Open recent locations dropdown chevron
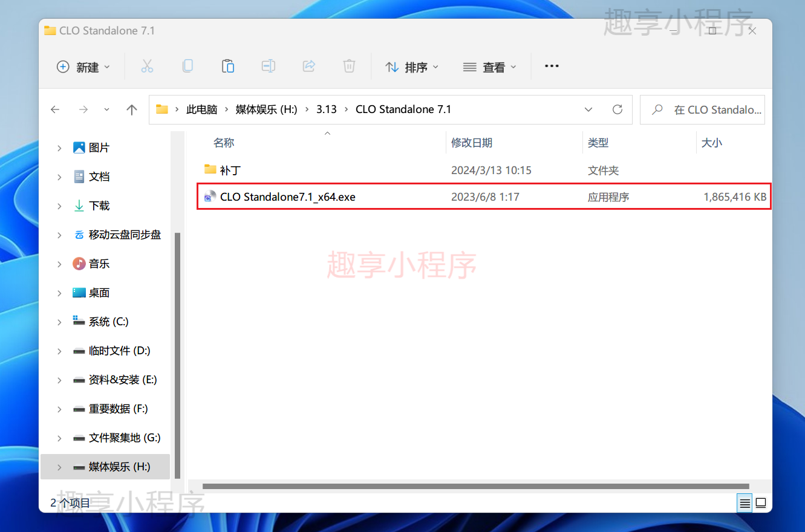805x532 pixels. (x=107, y=109)
